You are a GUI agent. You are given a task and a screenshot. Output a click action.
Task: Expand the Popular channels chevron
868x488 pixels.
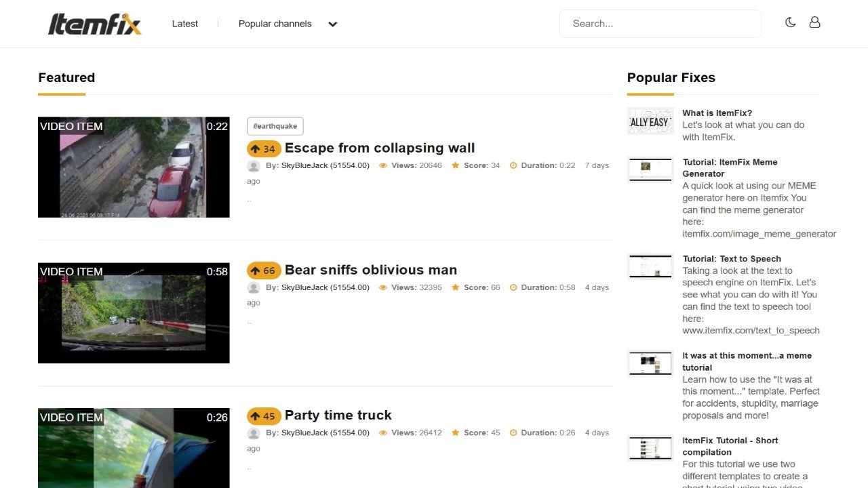[x=332, y=24]
